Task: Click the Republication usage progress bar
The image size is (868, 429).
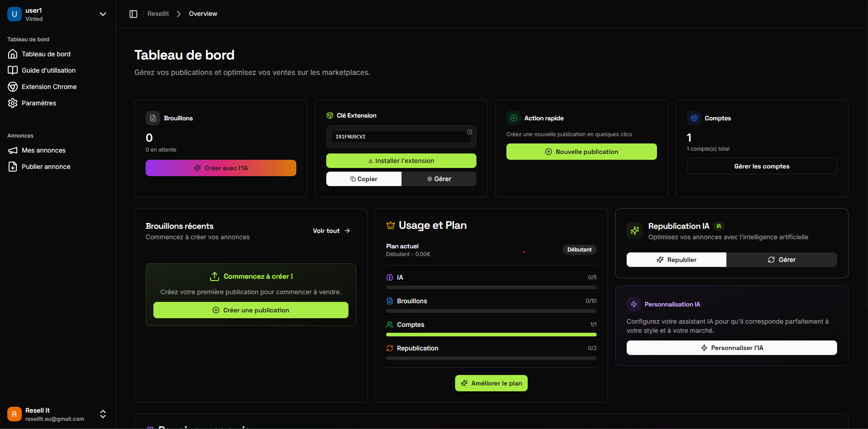Action: 491,358
